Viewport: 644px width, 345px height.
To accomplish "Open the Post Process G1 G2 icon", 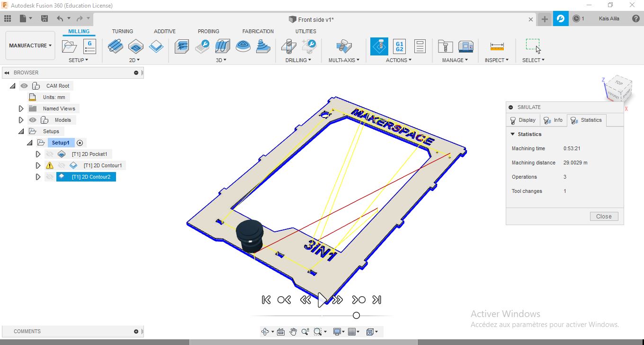I will (399, 46).
